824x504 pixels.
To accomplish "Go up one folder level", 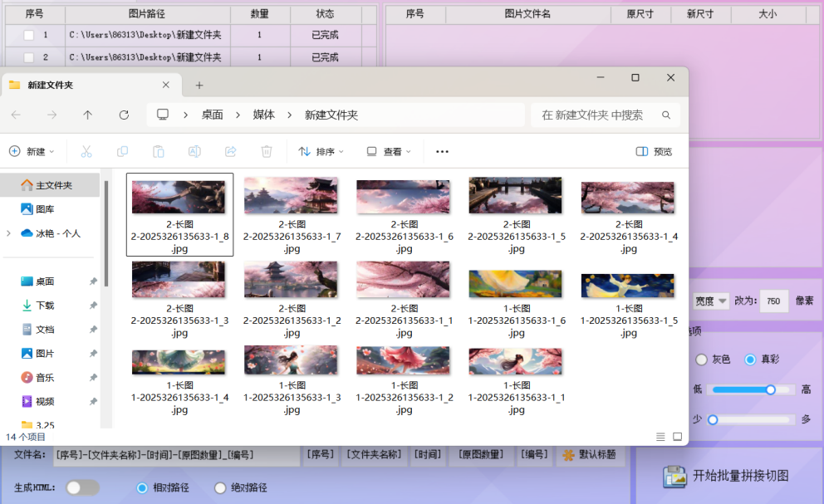I will click(88, 115).
